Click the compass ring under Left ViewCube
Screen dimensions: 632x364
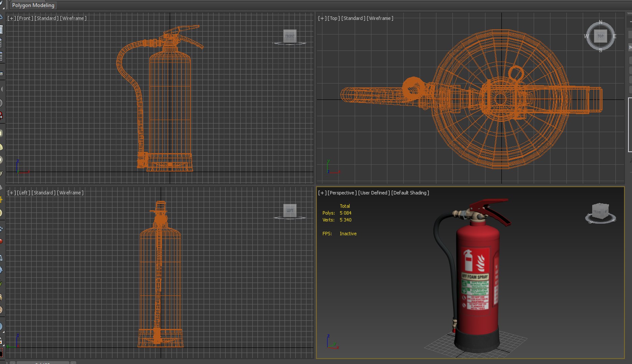click(290, 218)
